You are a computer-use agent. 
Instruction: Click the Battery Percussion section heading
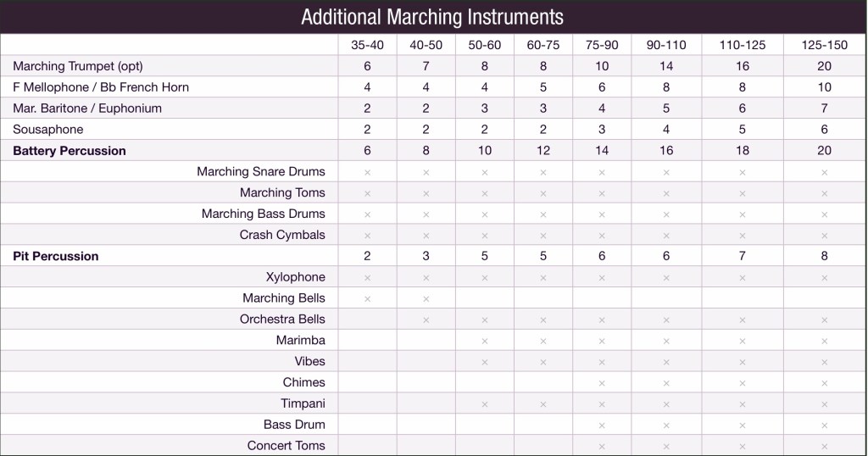coord(70,151)
